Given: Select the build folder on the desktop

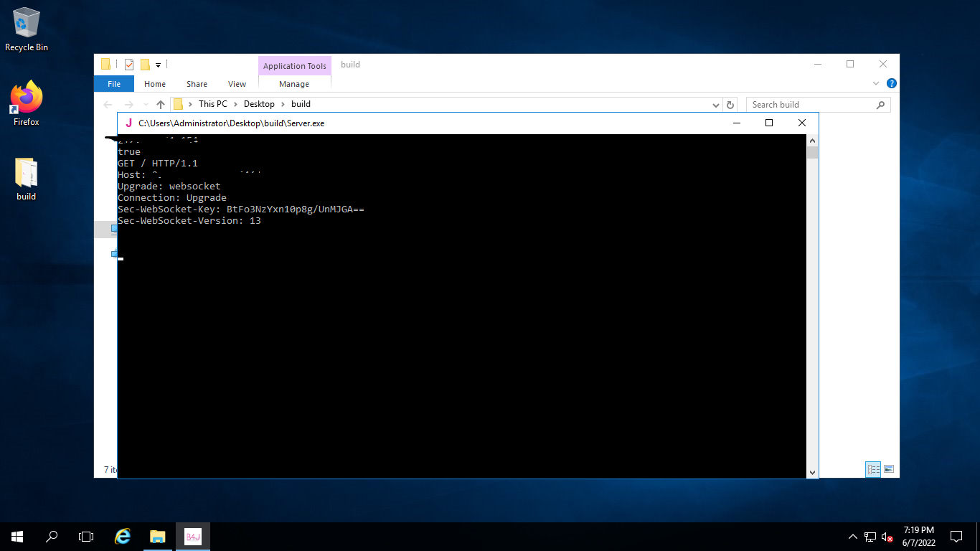Looking at the screenshot, I should tap(27, 176).
